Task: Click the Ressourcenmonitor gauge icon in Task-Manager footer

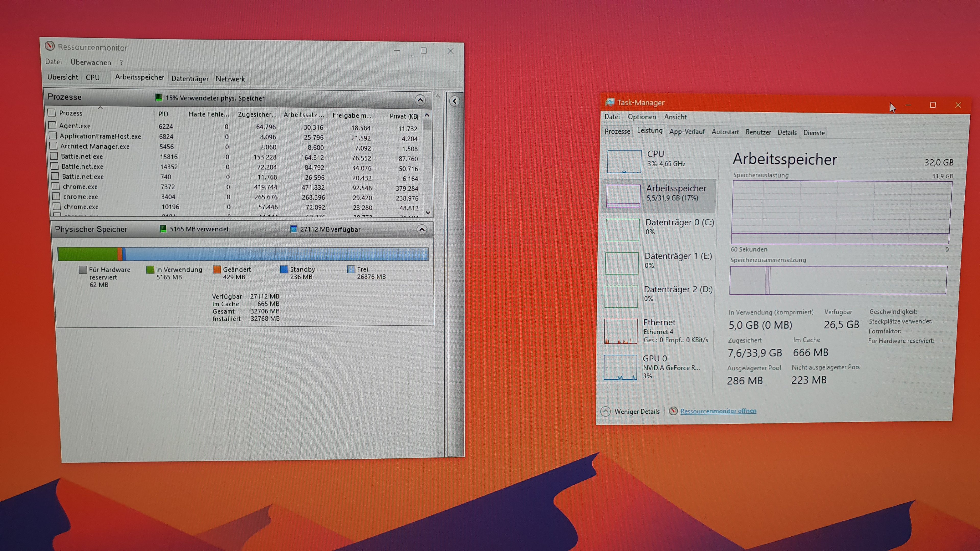Action: coord(673,411)
